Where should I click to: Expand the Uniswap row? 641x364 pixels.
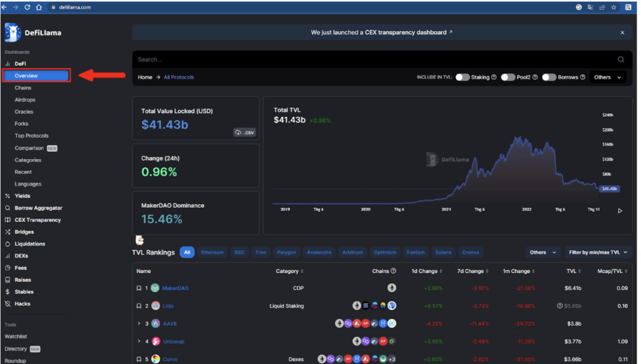coord(139,341)
